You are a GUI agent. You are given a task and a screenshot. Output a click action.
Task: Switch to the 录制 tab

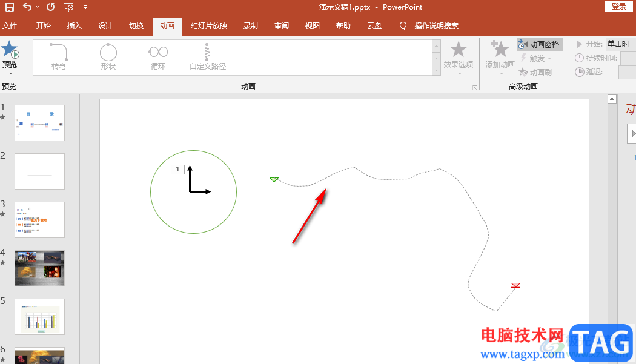251,26
